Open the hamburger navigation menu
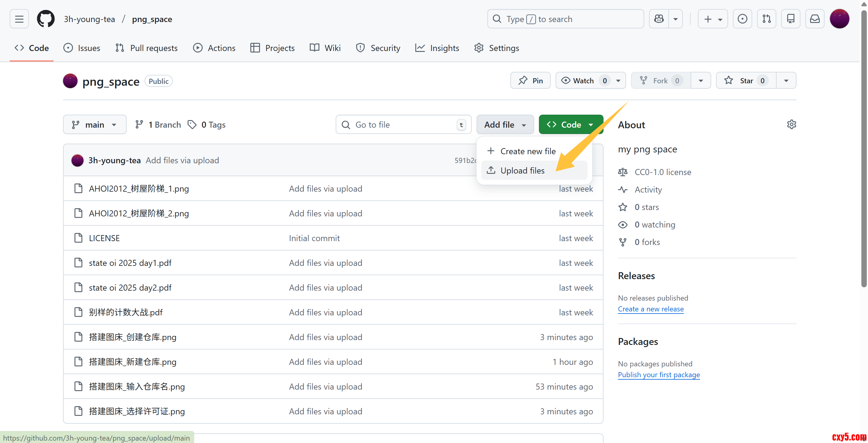The image size is (868, 443). [19, 19]
